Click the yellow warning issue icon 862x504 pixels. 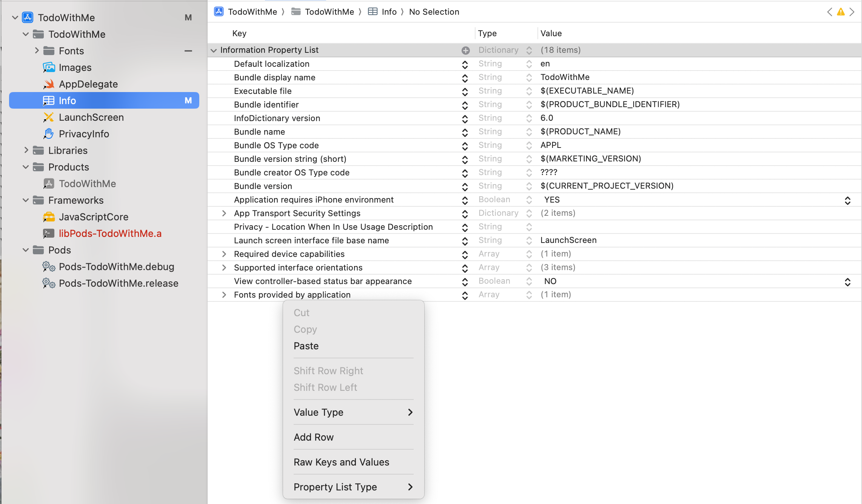click(840, 12)
